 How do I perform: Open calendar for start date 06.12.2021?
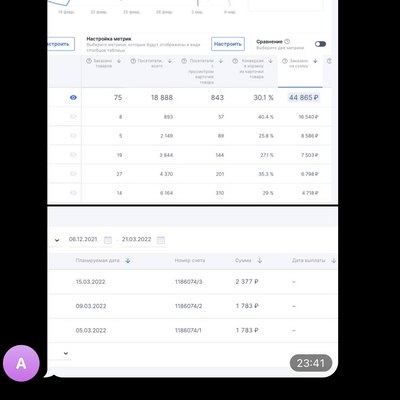[x=108, y=240]
